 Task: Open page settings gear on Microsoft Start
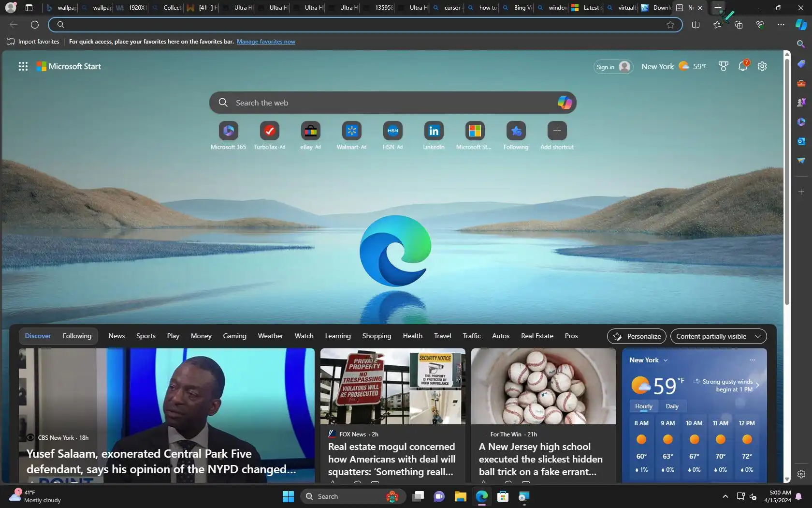(762, 66)
